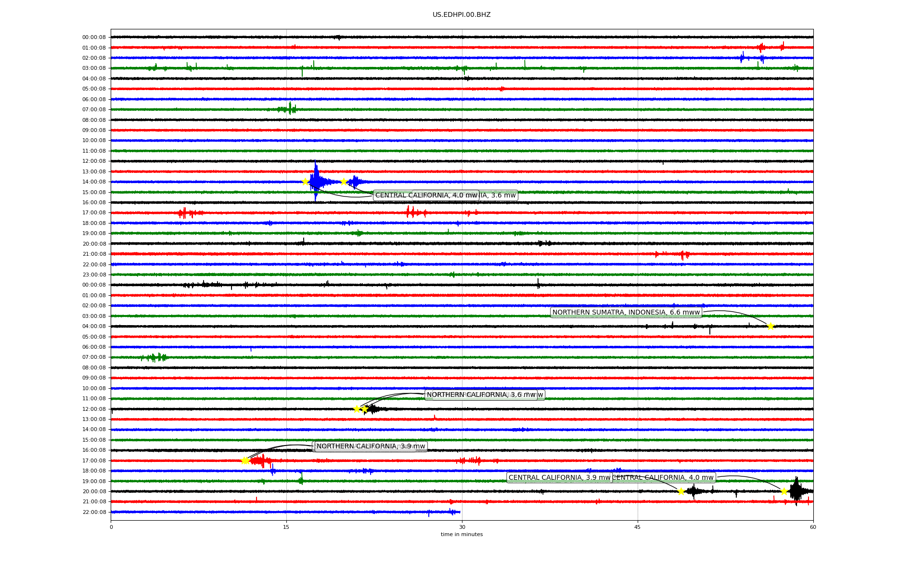This screenshot has height=578, width=924.
Task: Click the 00:00:08 label at the top row
Action: tap(94, 37)
